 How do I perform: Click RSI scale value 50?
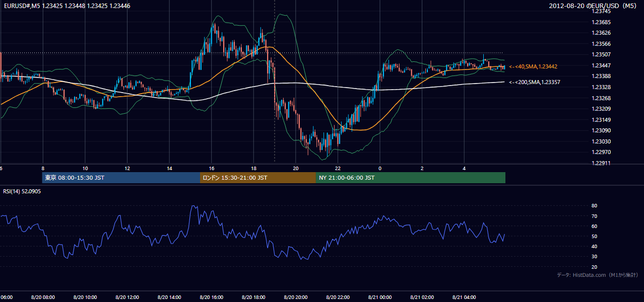[594, 236]
